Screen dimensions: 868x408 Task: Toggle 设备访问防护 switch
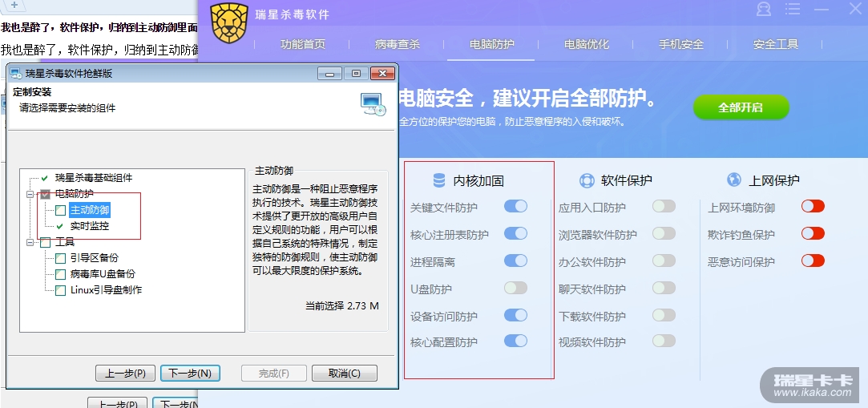coord(515,314)
